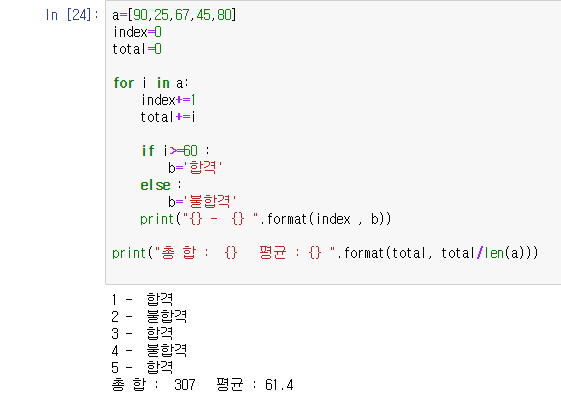
Task: Click the else : line
Action: [161, 185]
